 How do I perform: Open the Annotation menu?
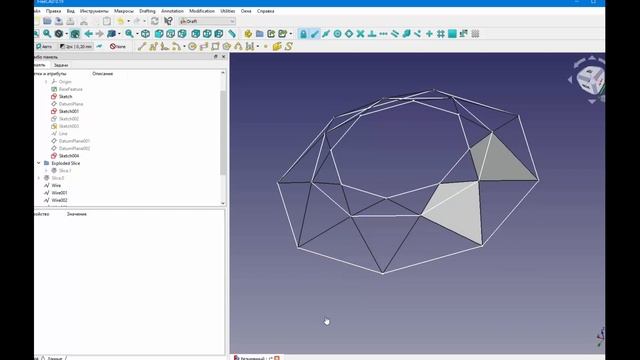[172, 11]
